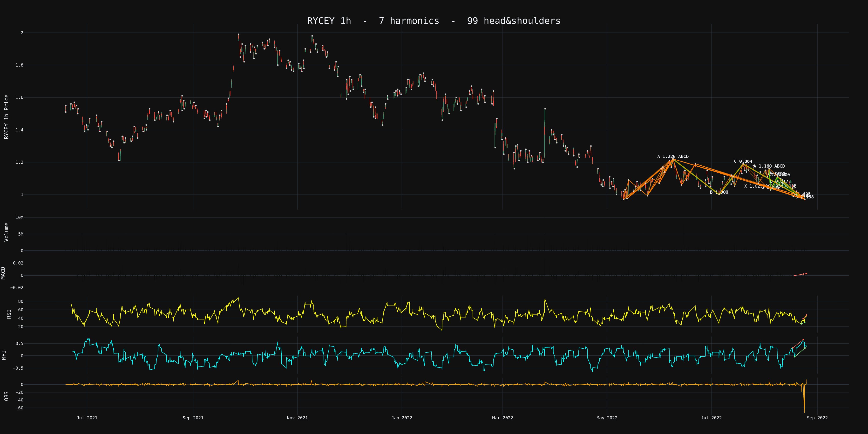Click the "RYCEY 1h Price" axis title
The width and height of the screenshot is (868, 434).
7,117
